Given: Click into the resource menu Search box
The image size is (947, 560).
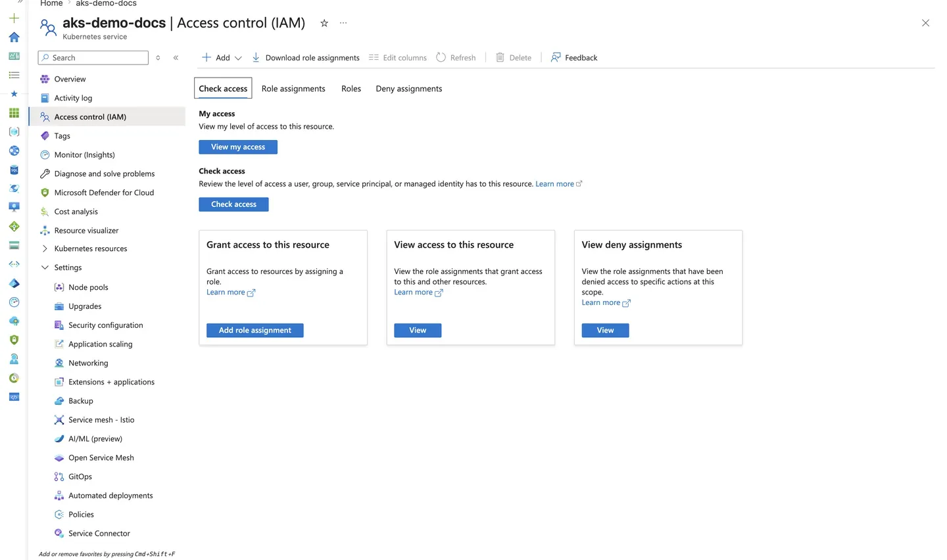Looking at the screenshot, I should [x=93, y=58].
